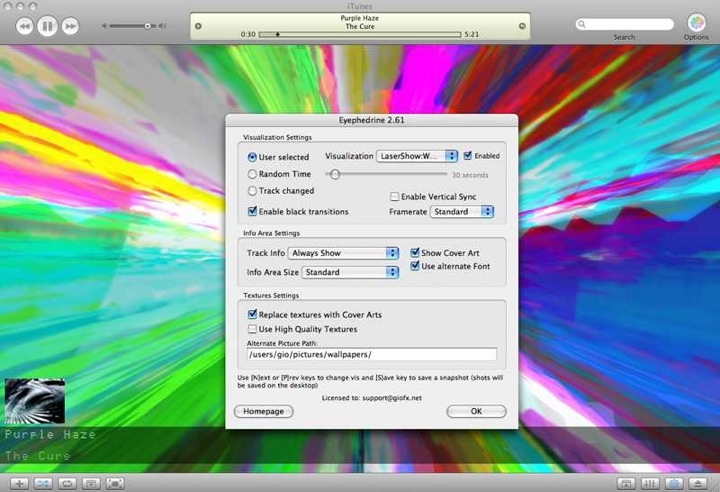Click right round icon in track display
Image resolution: width=720 pixels, height=492 pixels.
click(x=522, y=26)
